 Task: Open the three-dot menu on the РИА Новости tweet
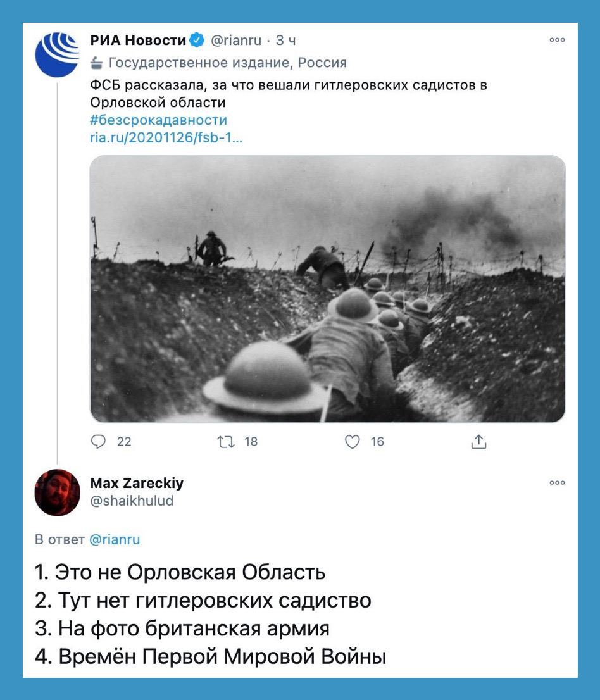[x=557, y=40]
